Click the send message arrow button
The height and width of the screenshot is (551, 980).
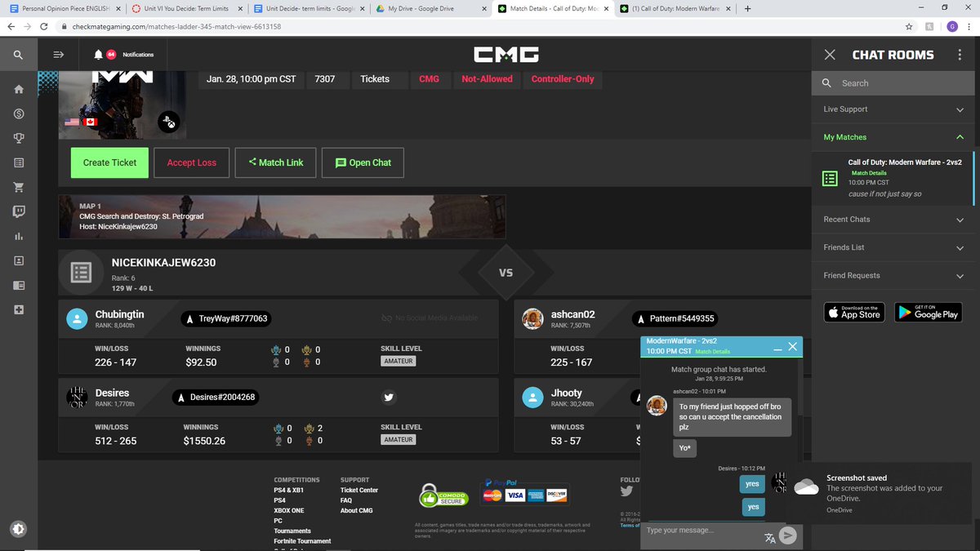click(787, 535)
